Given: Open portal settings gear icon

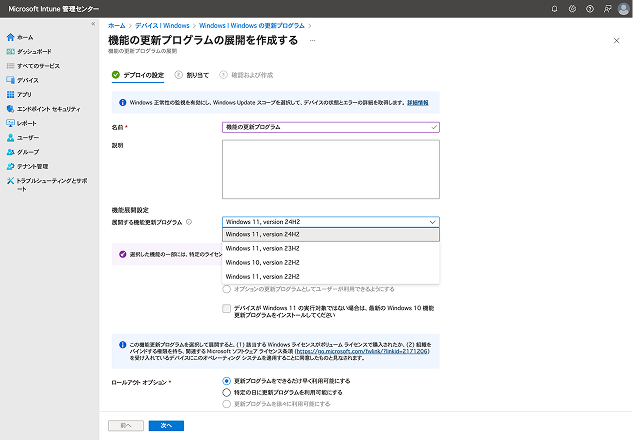Looking at the screenshot, I should [x=572, y=8].
